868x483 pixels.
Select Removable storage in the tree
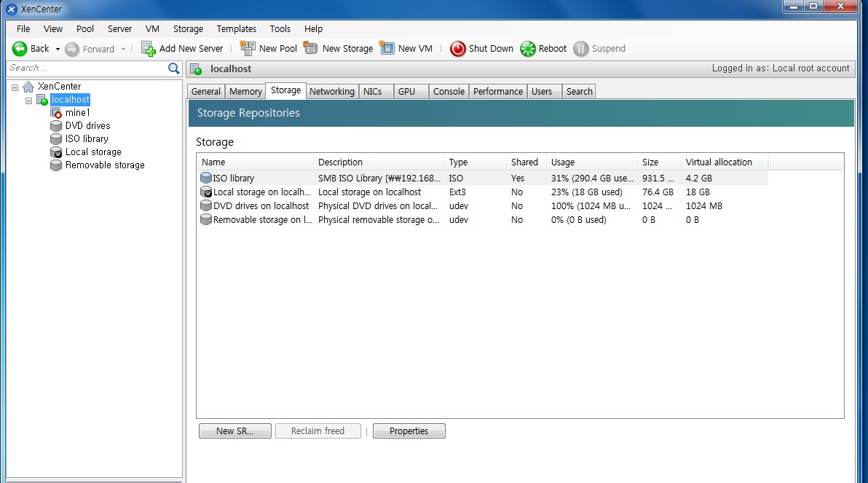(x=105, y=165)
